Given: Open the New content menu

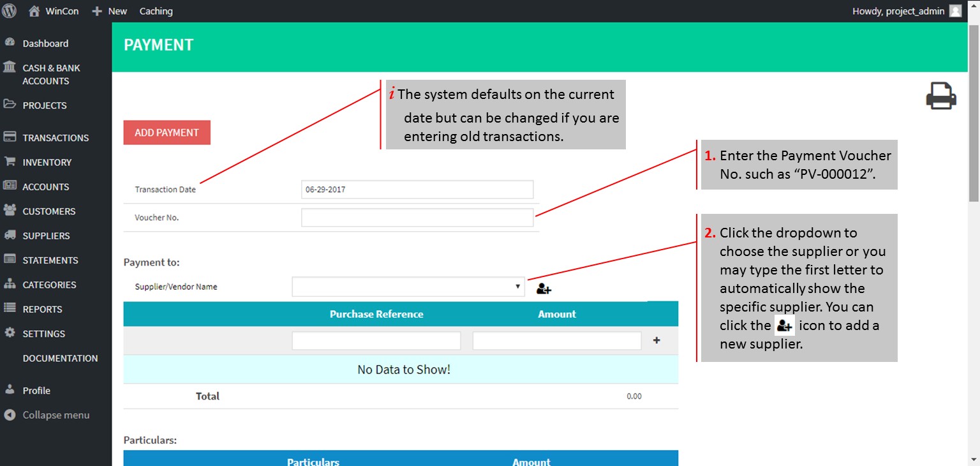Looking at the screenshot, I should [109, 11].
